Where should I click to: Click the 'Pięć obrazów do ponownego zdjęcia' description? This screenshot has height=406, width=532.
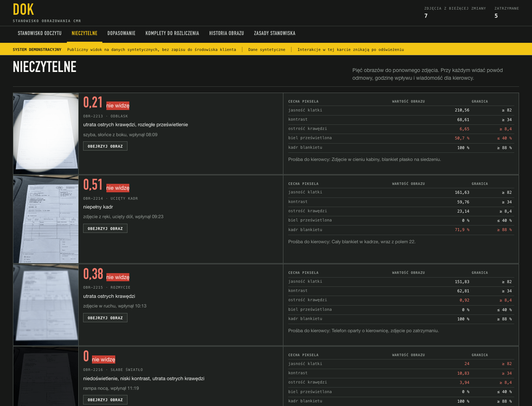click(x=427, y=74)
